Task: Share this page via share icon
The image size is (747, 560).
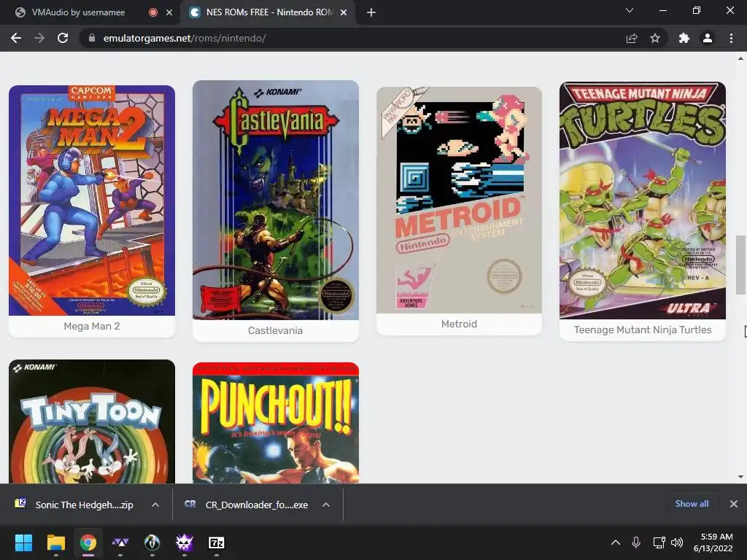Action: 632,38
